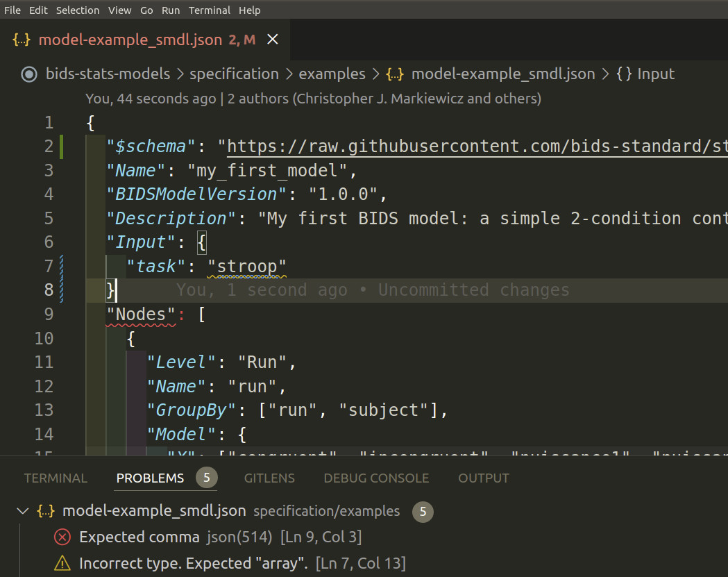The width and height of the screenshot is (728, 577).
Task: Select the error icon next to 'Expected comma'
Action: [62, 537]
